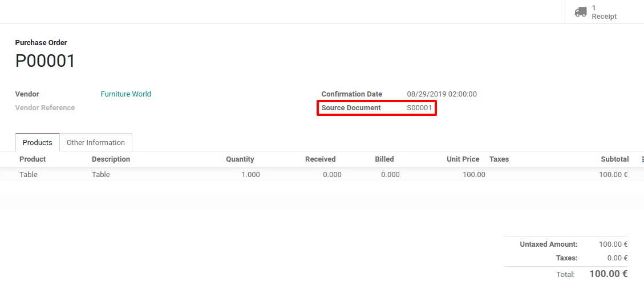
Task: Click the 100.00 unit price cell
Action: [473, 175]
